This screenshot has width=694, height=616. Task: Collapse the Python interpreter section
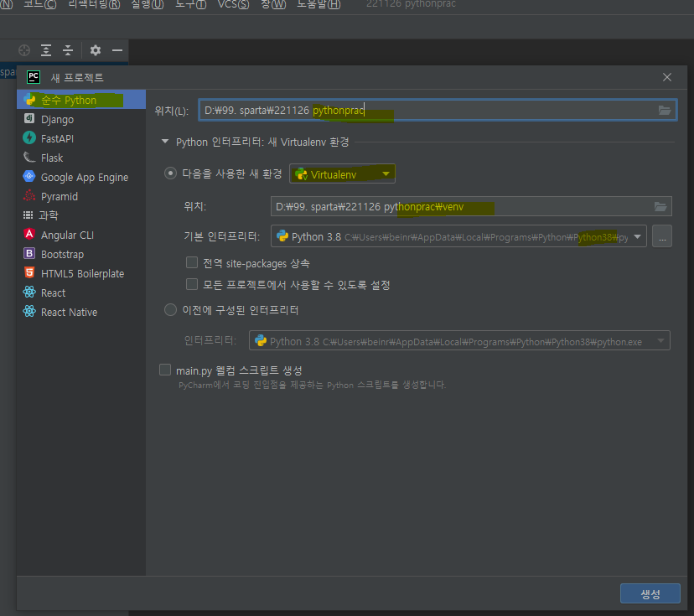(x=165, y=142)
